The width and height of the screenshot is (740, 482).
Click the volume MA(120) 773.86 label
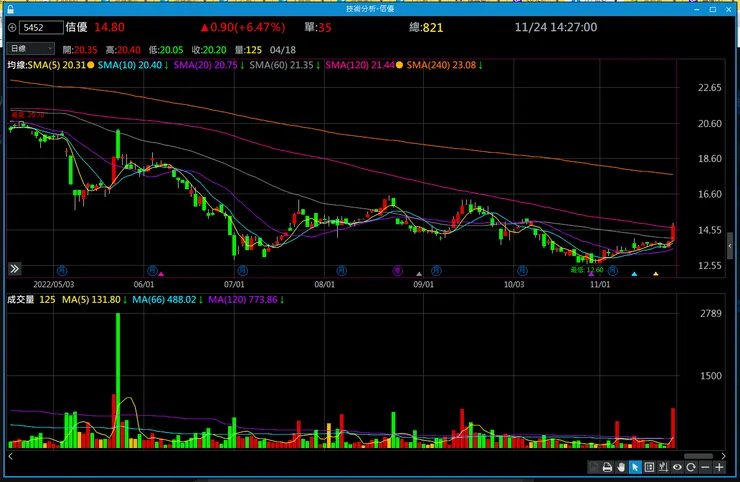click(x=243, y=300)
